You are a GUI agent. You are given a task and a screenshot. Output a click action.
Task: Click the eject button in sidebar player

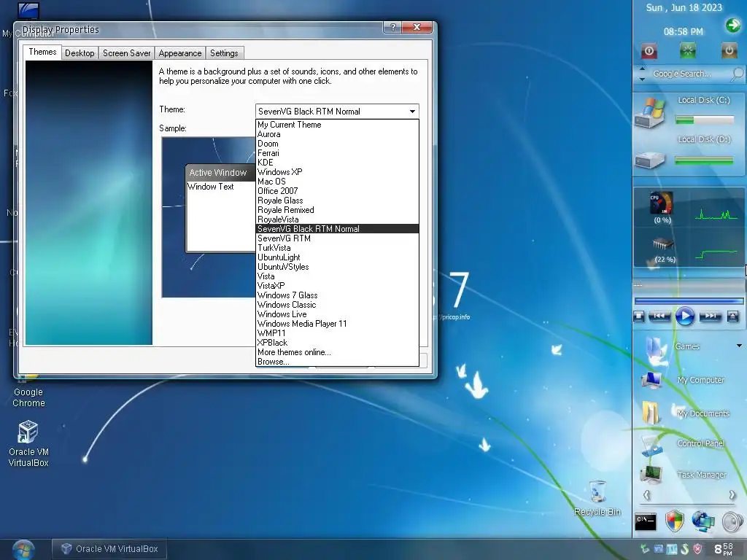pyautogui.click(x=732, y=316)
